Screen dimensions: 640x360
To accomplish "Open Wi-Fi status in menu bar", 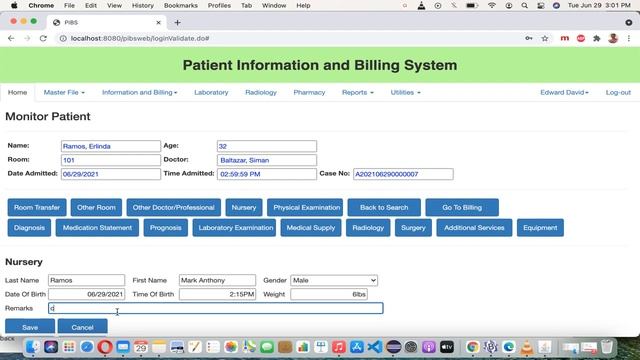I will click(492, 5).
